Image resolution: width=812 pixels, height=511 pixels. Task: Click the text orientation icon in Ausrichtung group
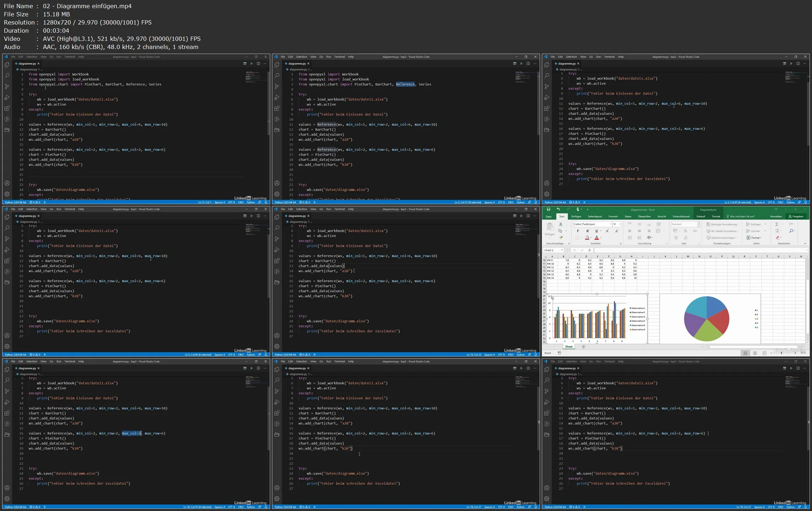point(649,238)
